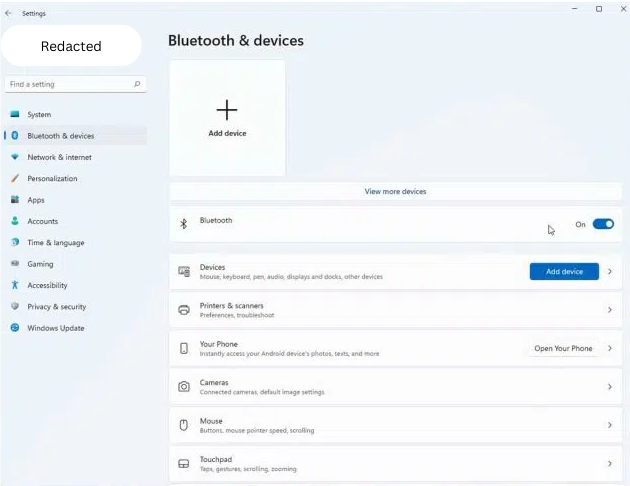Click the Open Your Phone button

563,348
